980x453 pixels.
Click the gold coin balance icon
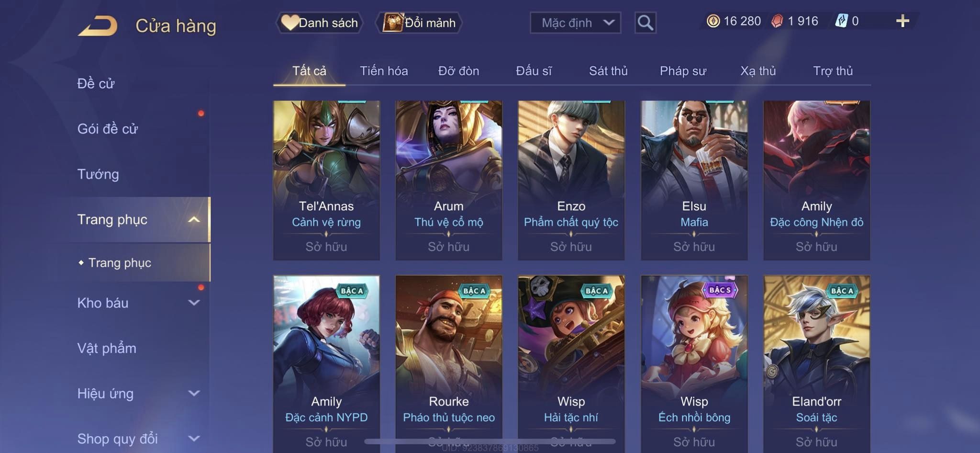tap(713, 21)
